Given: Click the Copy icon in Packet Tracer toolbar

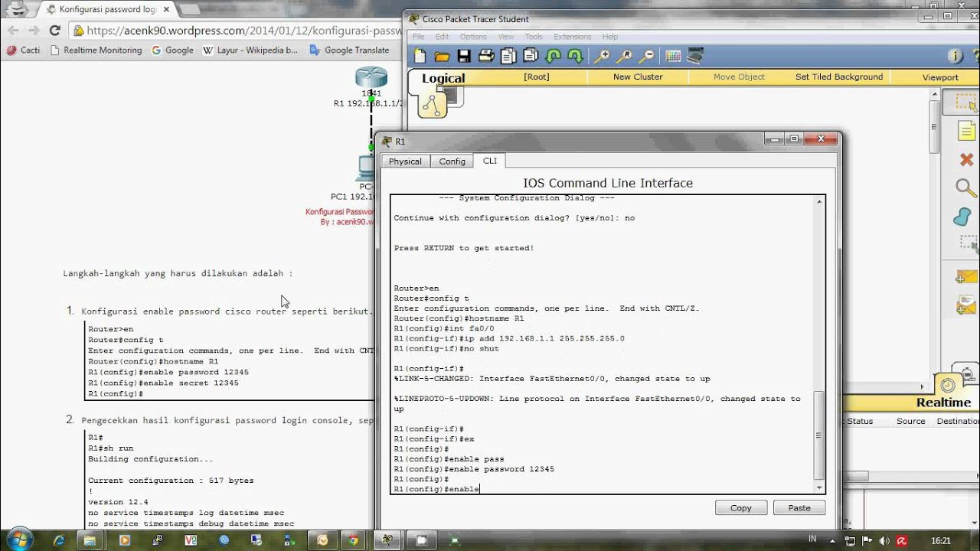Looking at the screenshot, I should click(508, 56).
